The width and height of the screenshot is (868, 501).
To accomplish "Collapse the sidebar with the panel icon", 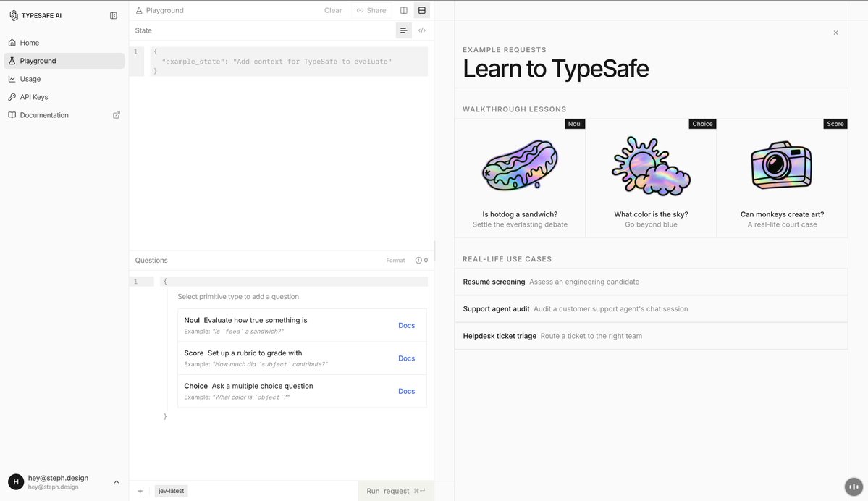I will (114, 15).
